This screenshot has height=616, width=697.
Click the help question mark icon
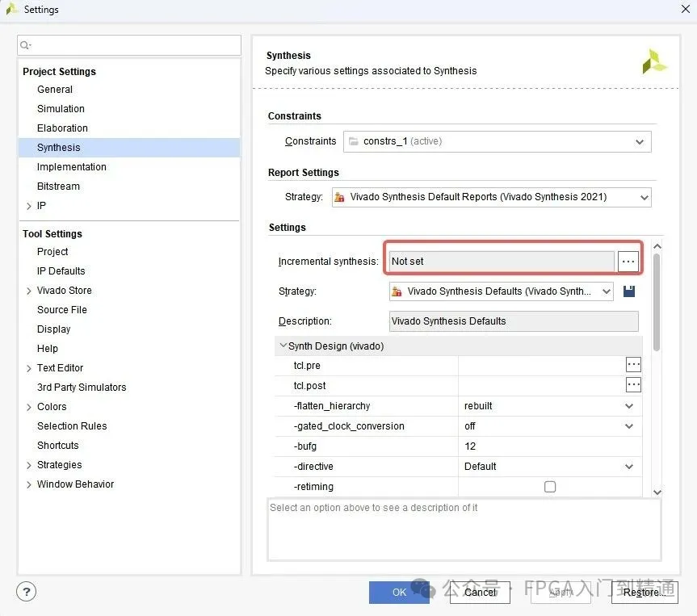[x=26, y=592]
